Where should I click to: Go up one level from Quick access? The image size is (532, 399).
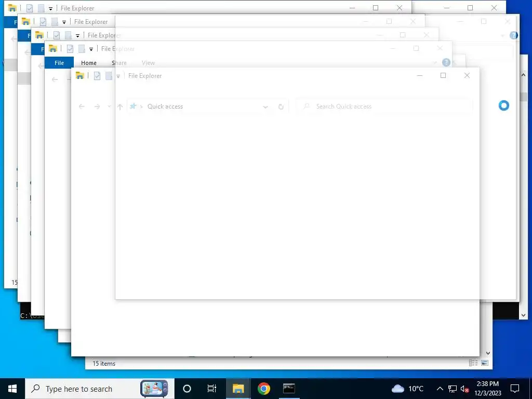point(120,107)
